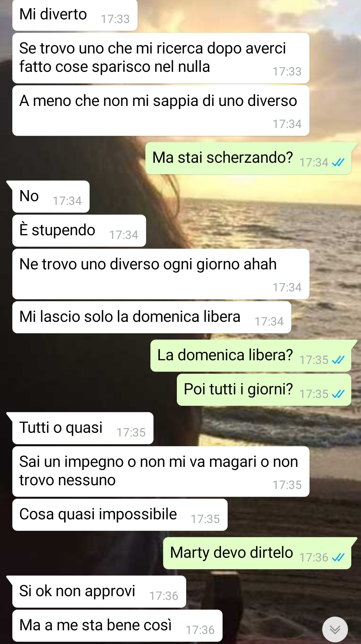Select 'Mi lascio solo la domenica libera' bubble
361x644 pixels.
click(x=152, y=317)
